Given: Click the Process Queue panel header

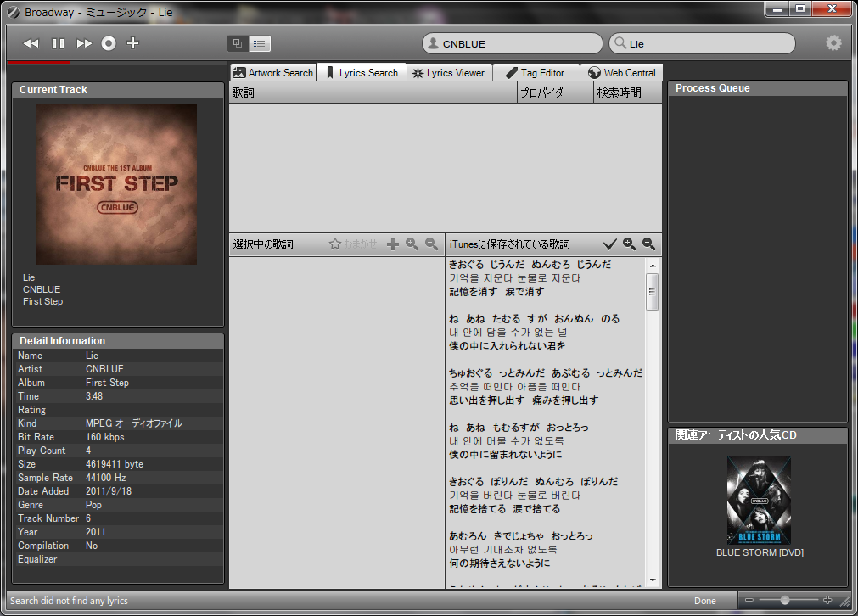Looking at the screenshot, I should (x=758, y=88).
